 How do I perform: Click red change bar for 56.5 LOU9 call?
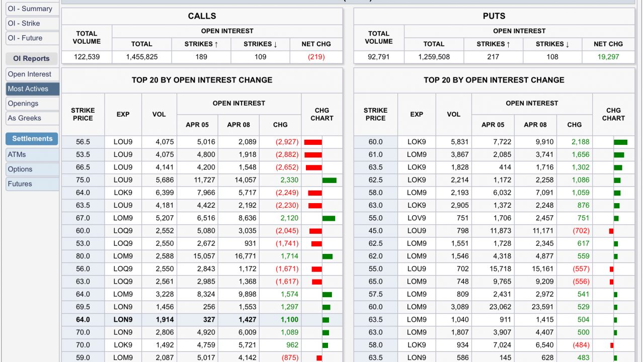tap(313, 142)
